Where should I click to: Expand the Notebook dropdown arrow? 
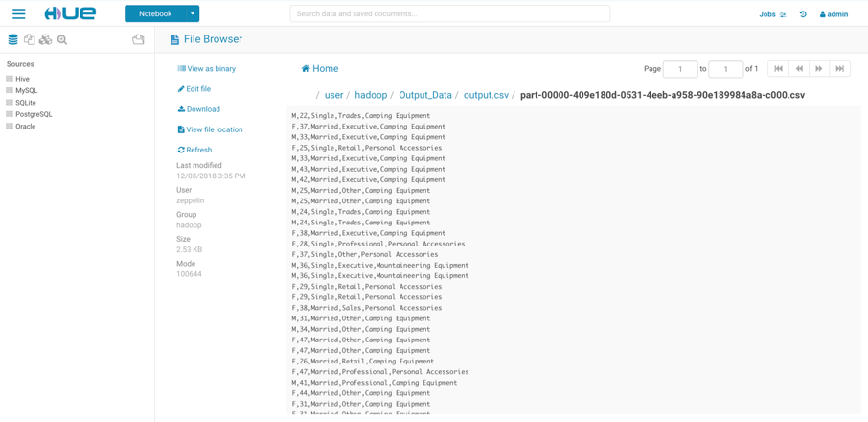coord(193,13)
